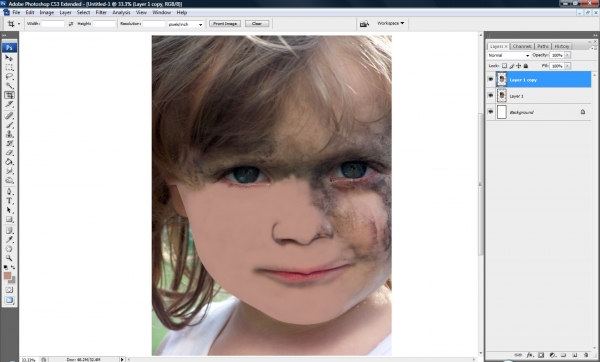Open the Image menu
The width and height of the screenshot is (600, 362).
coord(47,12)
